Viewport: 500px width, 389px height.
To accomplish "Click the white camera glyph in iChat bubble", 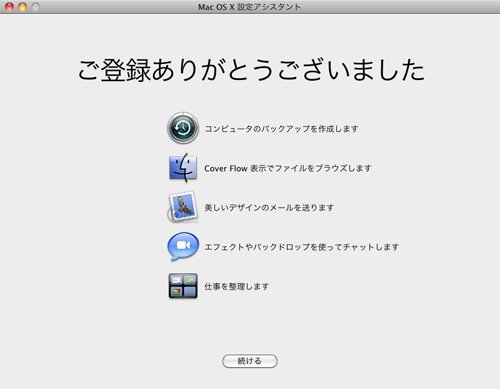I will (x=183, y=245).
